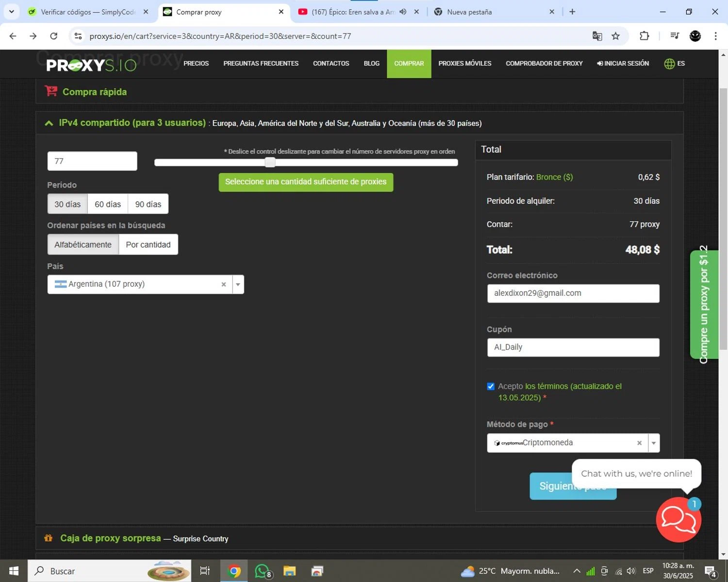This screenshot has width=728, height=582.
Task: Click the Bronce ($) tariff plan link
Action: click(x=554, y=177)
